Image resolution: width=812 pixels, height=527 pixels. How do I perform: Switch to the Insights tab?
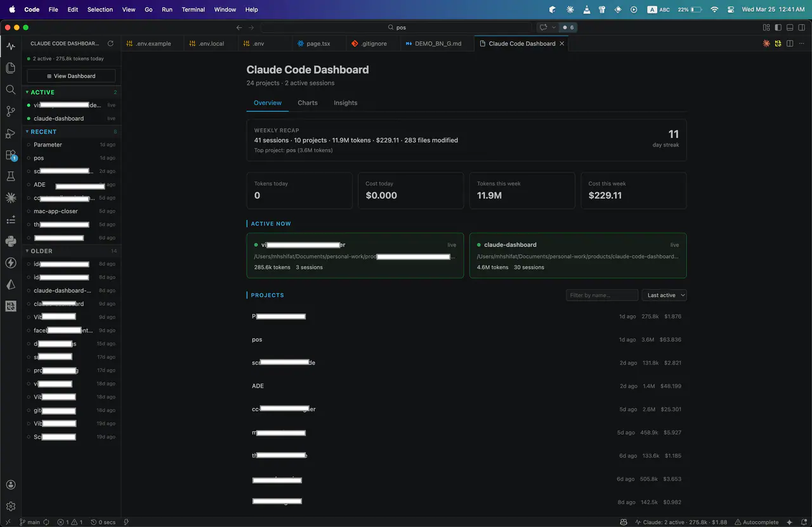(346, 103)
